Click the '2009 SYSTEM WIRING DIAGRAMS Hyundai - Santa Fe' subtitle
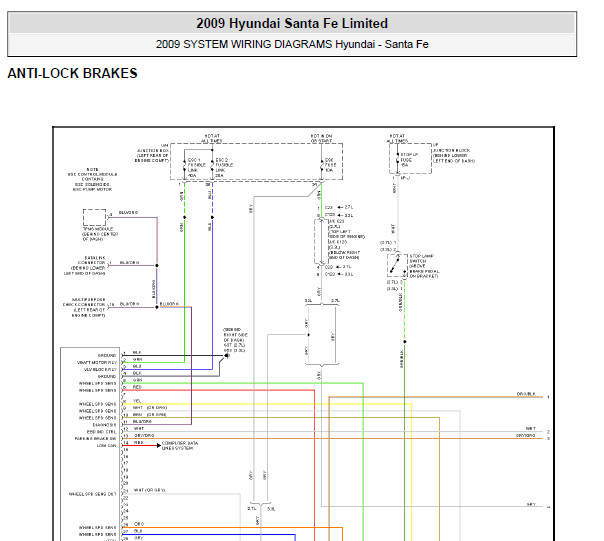This screenshot has width=604, height=541. [x=292, y=44]
